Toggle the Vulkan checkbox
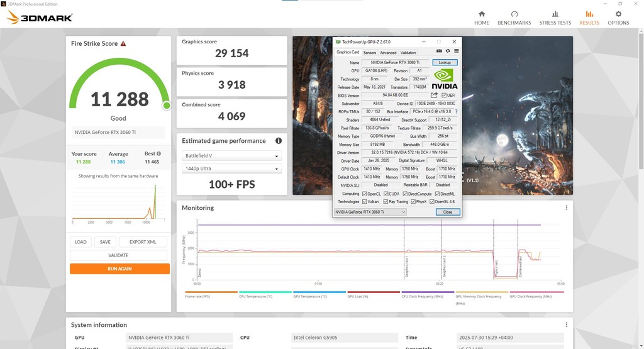The height and width of the screenshot is (349, 644). click(364, 202)
